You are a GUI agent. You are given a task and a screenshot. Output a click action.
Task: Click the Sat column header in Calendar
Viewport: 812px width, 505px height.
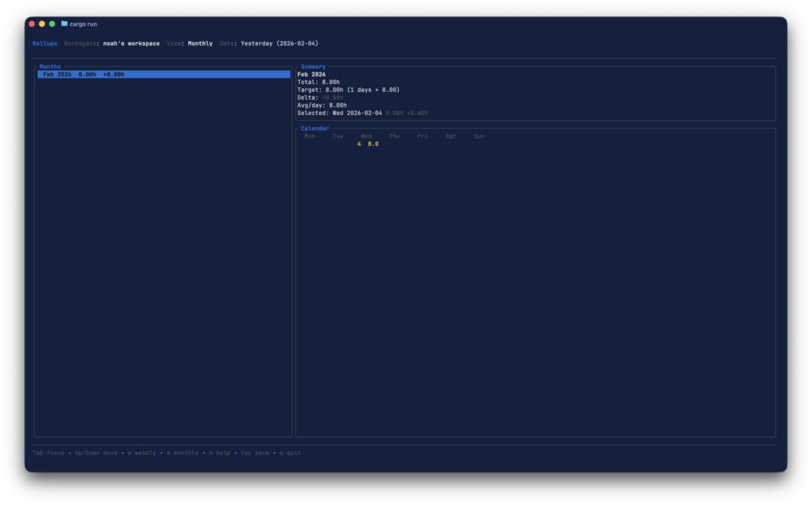point(451,136)
